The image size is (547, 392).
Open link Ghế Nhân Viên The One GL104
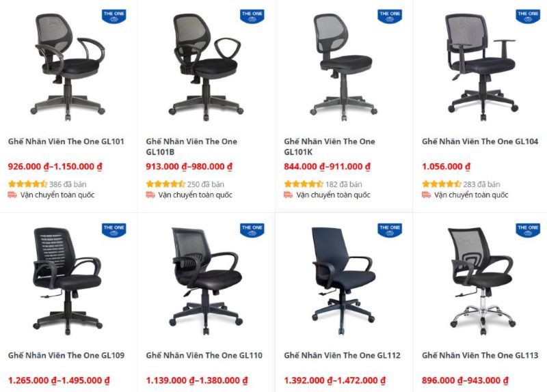480,141
